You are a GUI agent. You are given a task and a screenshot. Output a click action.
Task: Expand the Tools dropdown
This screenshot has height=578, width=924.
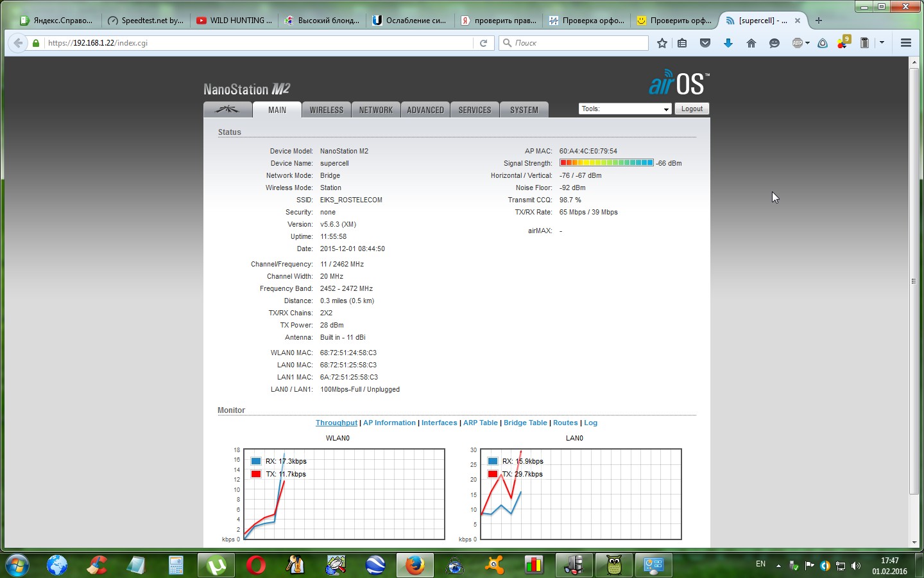tap(625, 109)
